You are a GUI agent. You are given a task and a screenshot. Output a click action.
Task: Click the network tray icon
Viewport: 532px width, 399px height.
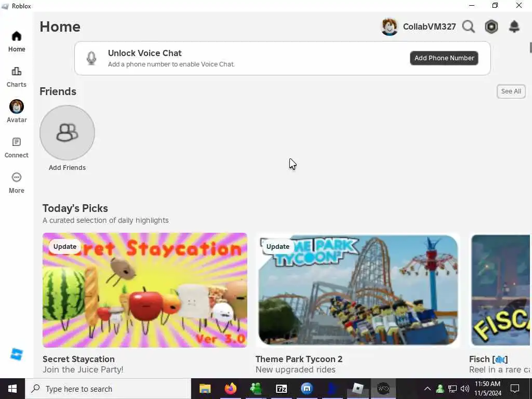[x=453, y=389]
